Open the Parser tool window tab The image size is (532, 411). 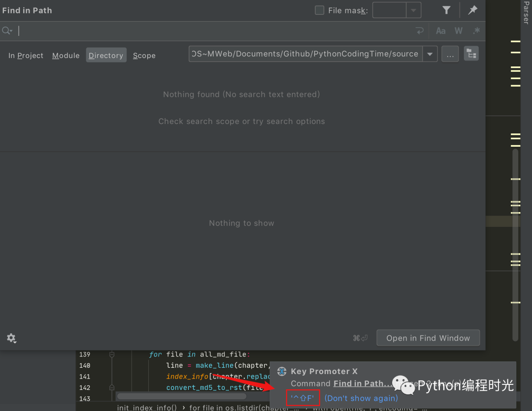(x=528, y=13)
